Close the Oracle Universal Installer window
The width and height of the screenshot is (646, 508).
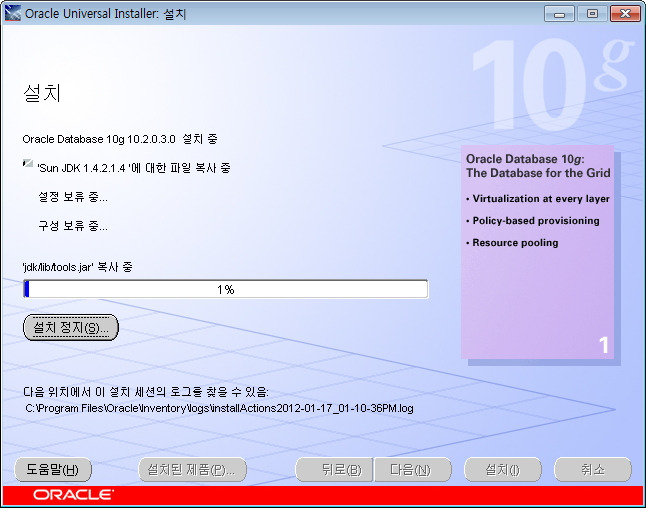click(625, 14)
